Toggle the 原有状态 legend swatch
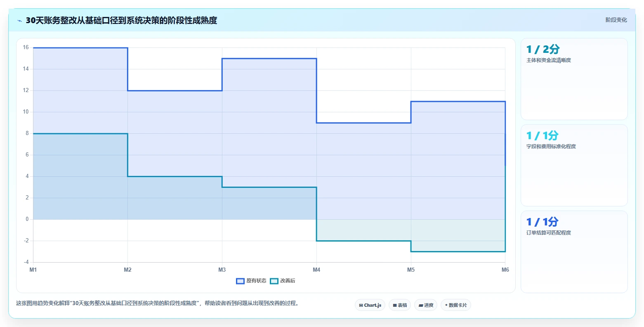The height and width of the screenshot is (327, 644). coord(241,281)
